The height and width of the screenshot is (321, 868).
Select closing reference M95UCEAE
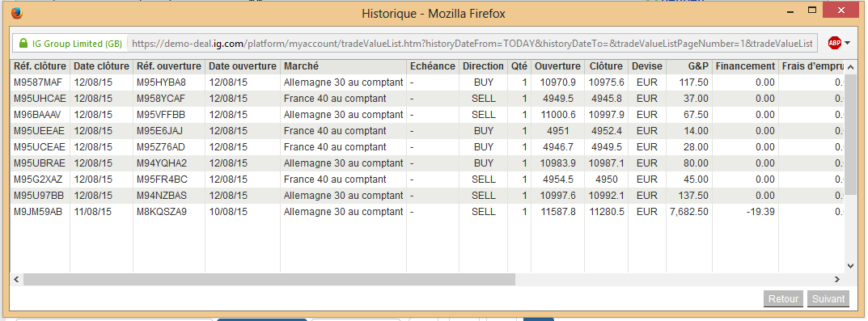coord(40,146)
